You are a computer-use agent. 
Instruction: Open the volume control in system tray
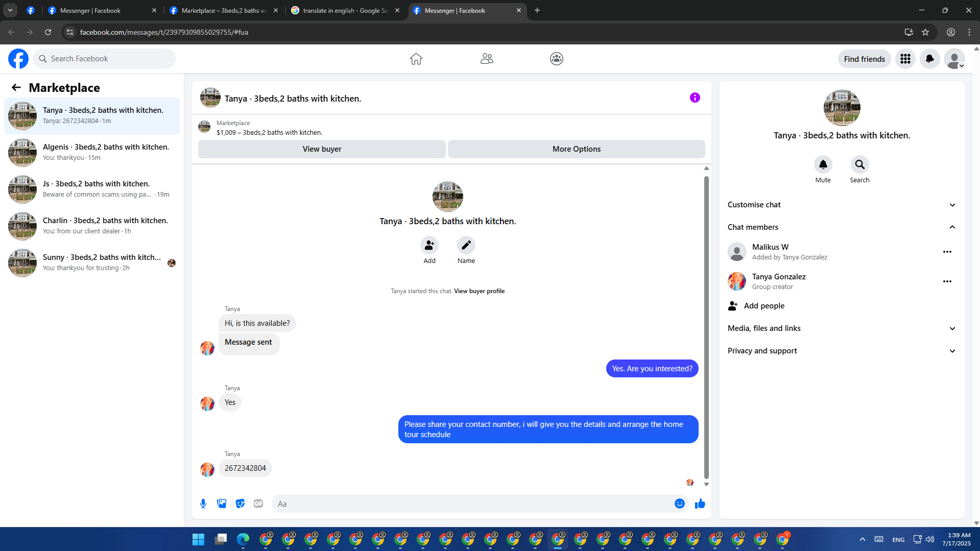click(x=930, y=539)
